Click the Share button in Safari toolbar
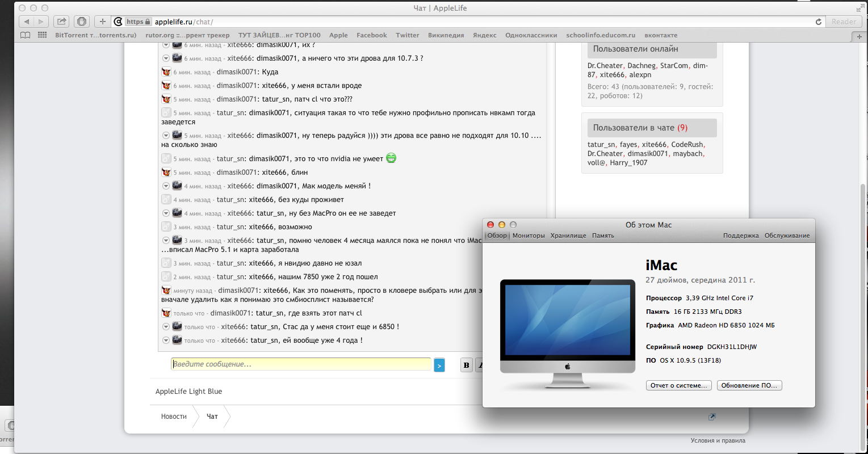 [x=61, y=22]
